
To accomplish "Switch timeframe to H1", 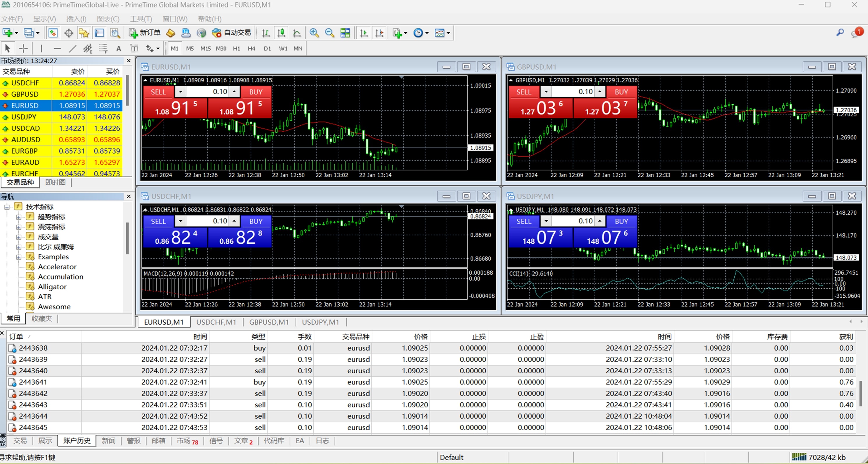I will coord(236,48).
